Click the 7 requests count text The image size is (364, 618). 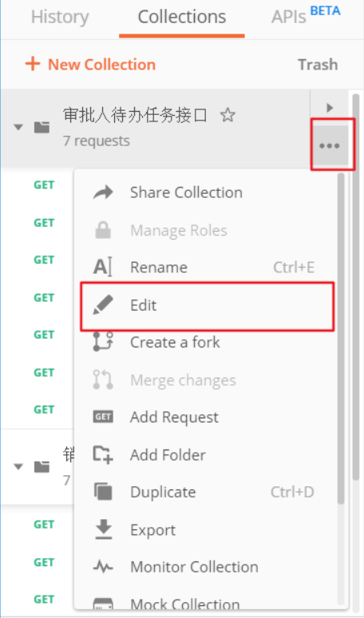(x=96, y=141)
